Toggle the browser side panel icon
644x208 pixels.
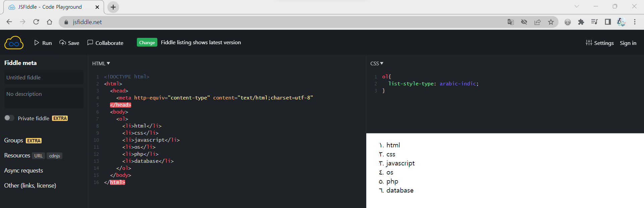click(608, 22)
